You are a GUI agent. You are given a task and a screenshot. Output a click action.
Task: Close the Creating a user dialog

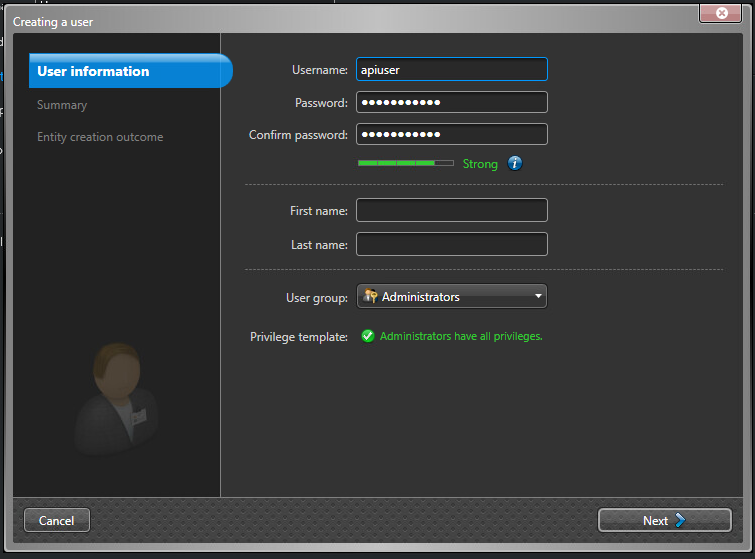720,13
